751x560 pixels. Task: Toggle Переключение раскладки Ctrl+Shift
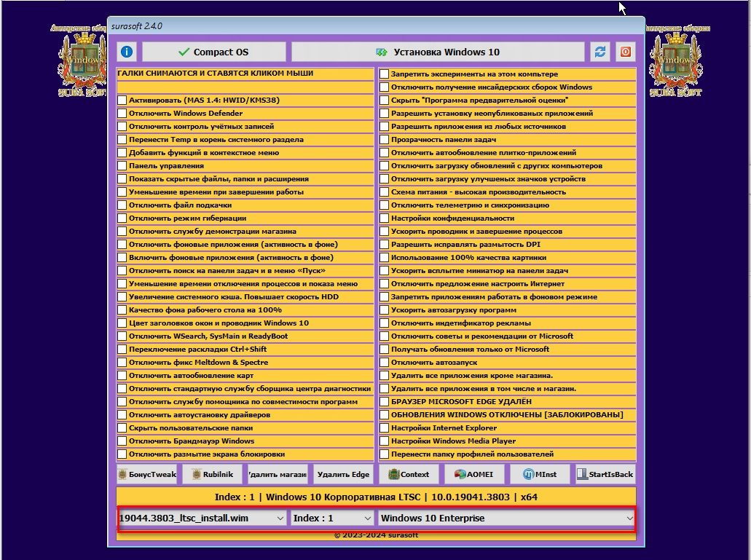tap(122, 350)
